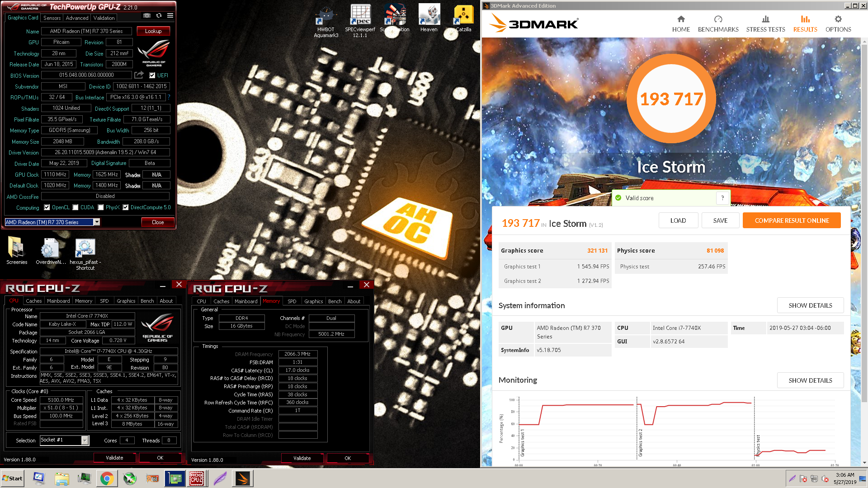Open Bench tab in left CPU-Z window
This screenshot has height=488, width=868.
pyautogui.click(x=147, y=301)
